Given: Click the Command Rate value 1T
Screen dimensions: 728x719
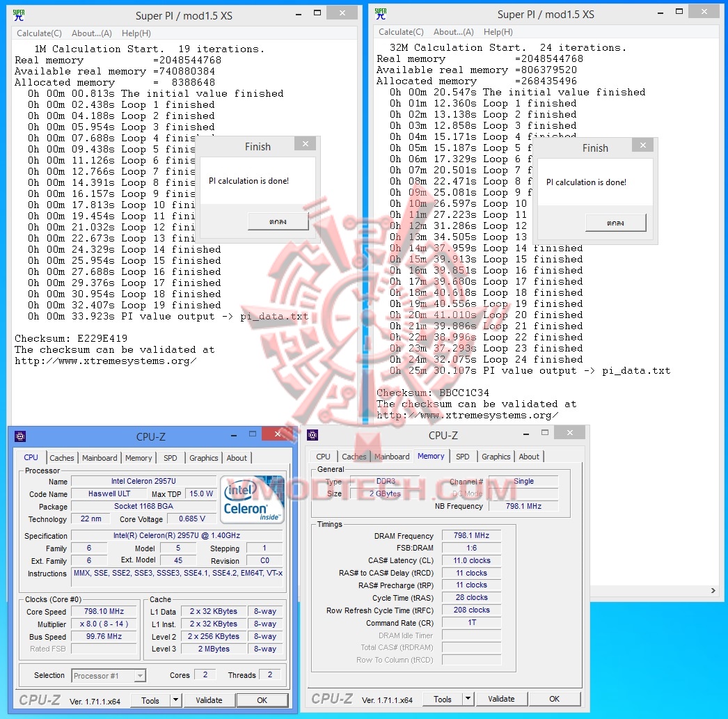Looking at the screenshot, I should click(x=471, y=622).
